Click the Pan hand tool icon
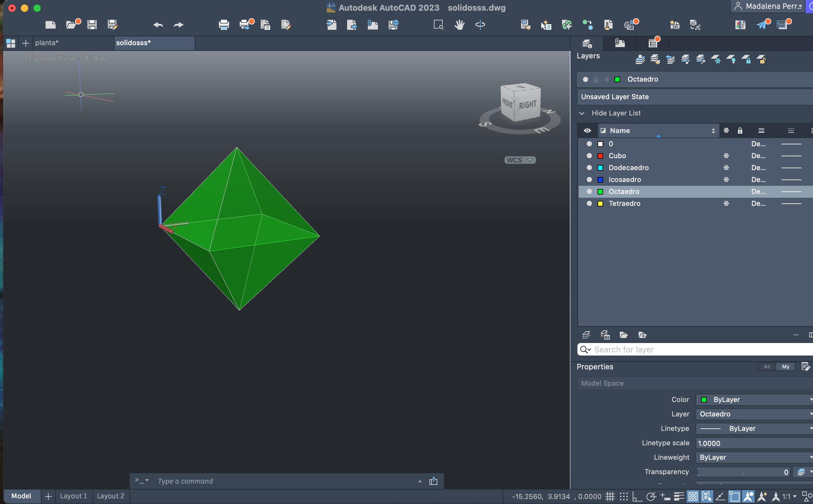813x504 pixels. pyautogui.click(x=459, y=25)
